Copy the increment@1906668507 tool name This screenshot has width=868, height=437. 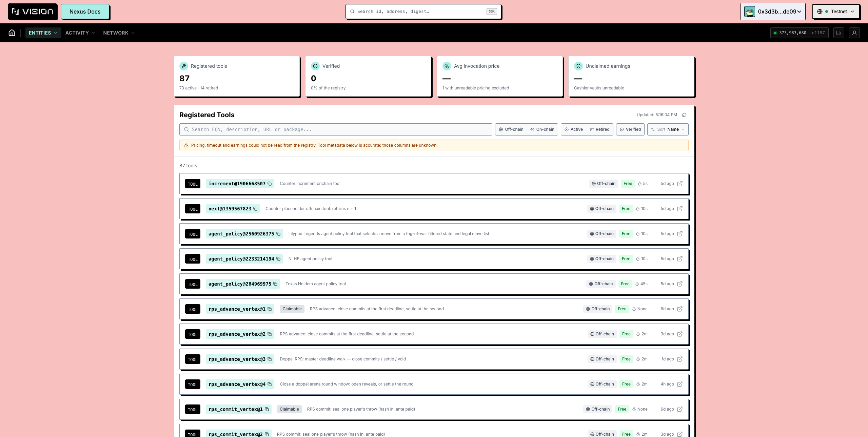[270, 184]
